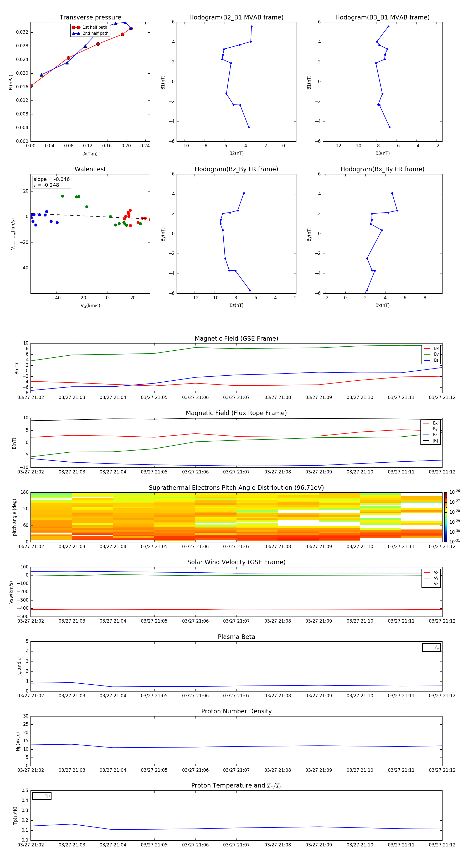473x868 pixels.
Task: Select the "|B|" legend entry
Action: tap(431, 441)
